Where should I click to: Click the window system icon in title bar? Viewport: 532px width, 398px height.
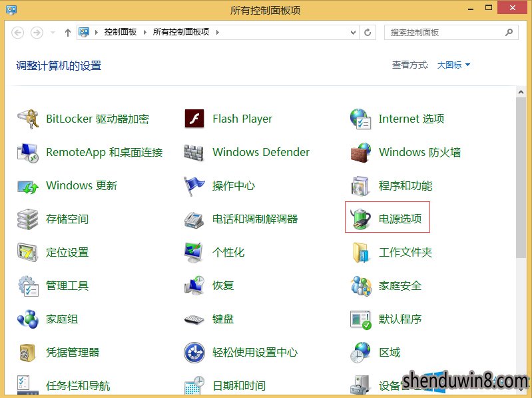(x=11, y=9)
